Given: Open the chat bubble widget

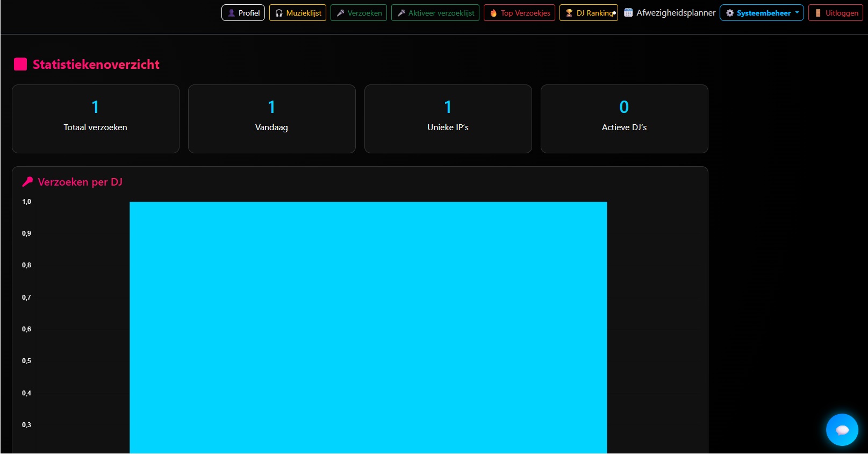Looking at the screenshot, I should coord(842,429).
